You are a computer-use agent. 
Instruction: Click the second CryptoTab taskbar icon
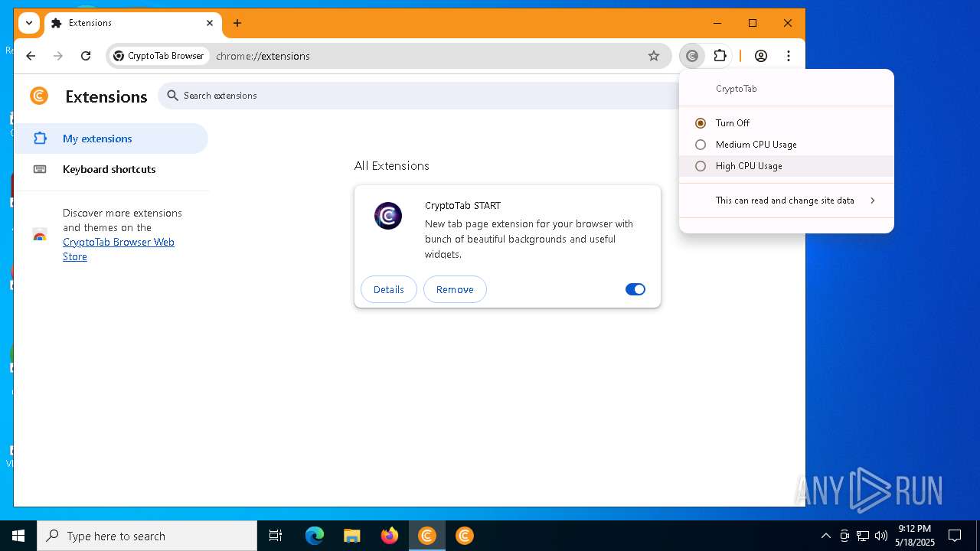tap(465, 536)
